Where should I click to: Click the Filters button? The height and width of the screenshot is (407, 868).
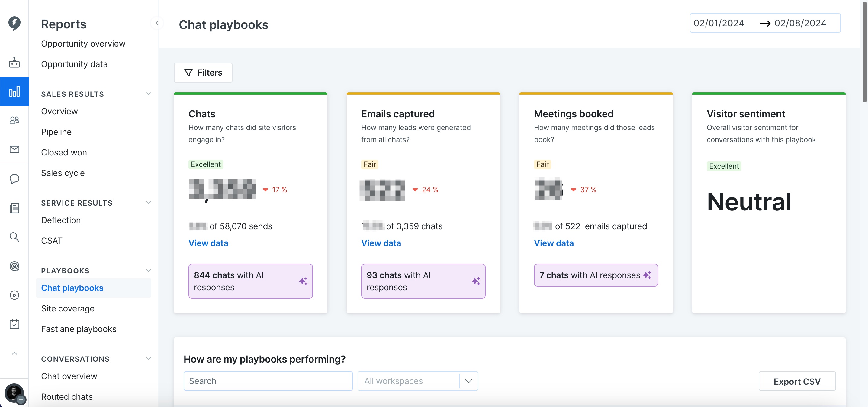click(x=203, y=73)
